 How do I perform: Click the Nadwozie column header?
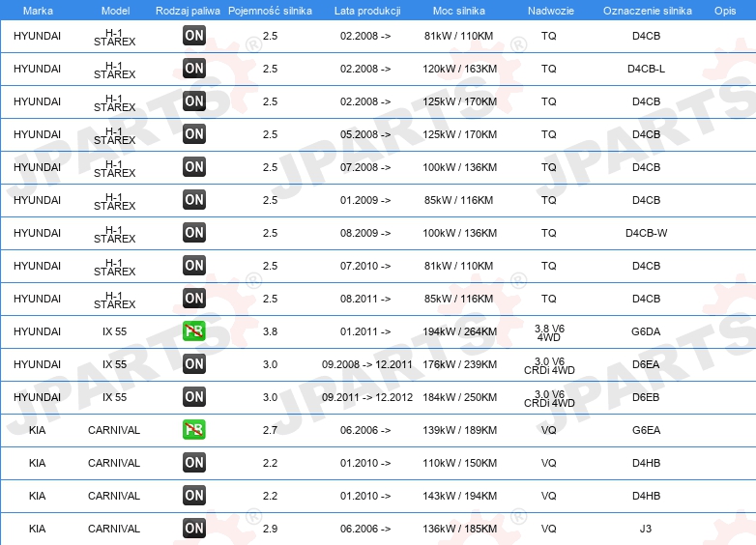(551, 11)
